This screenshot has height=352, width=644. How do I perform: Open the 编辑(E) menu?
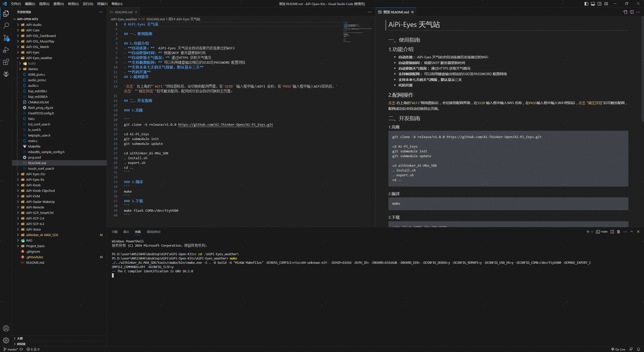pyautogui.click(x=30, y=4)
